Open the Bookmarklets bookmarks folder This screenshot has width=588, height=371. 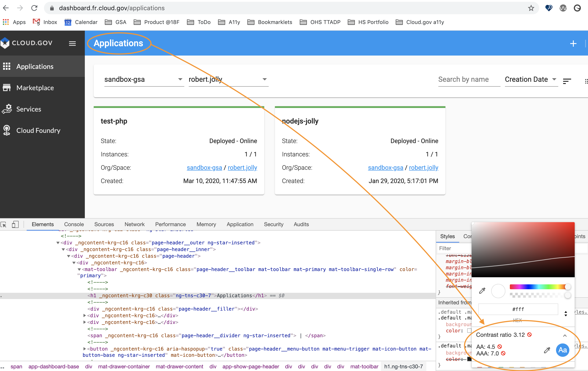pos(270,22)
